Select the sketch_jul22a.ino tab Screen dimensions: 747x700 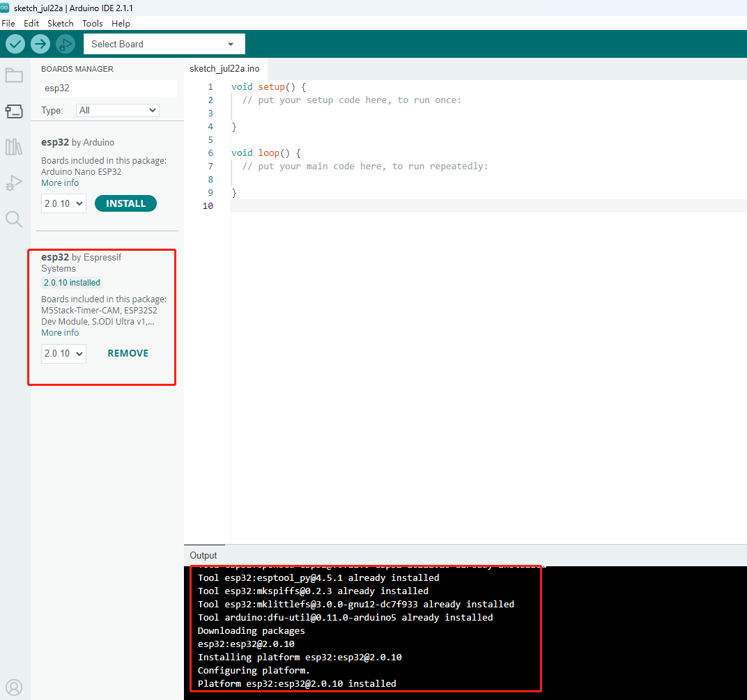click(224, 68)
